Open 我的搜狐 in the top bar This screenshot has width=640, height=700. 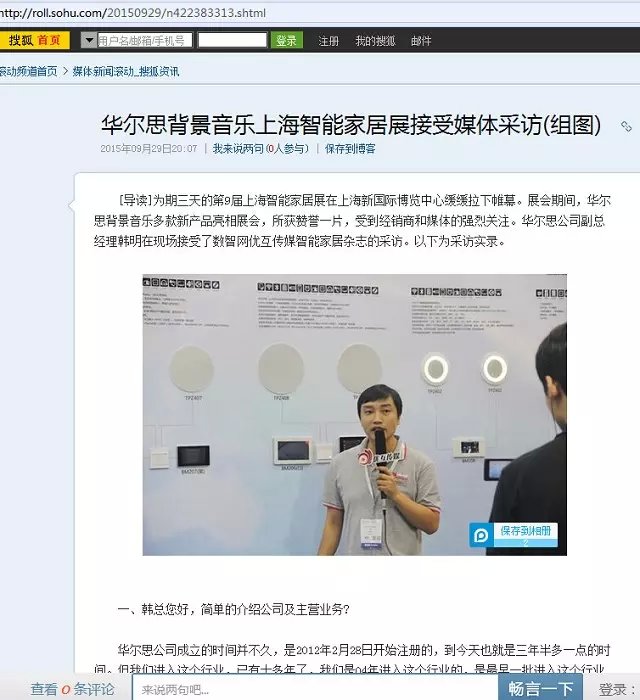click(375, 41)
